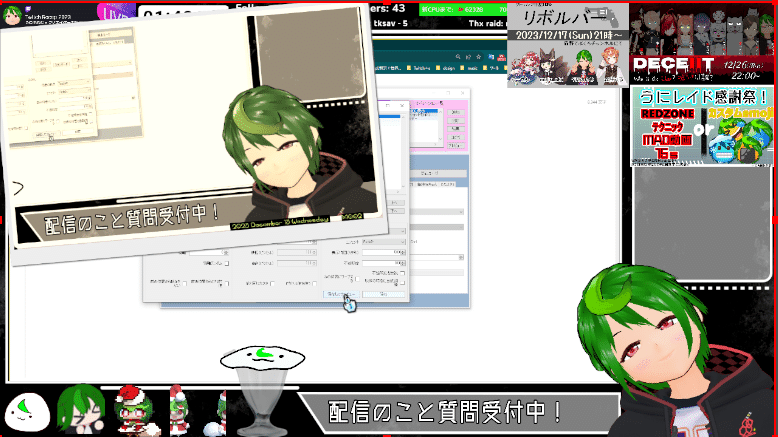
Task: Click the upper numeric spin field in dialog
Action: click(x=384, y=252)
